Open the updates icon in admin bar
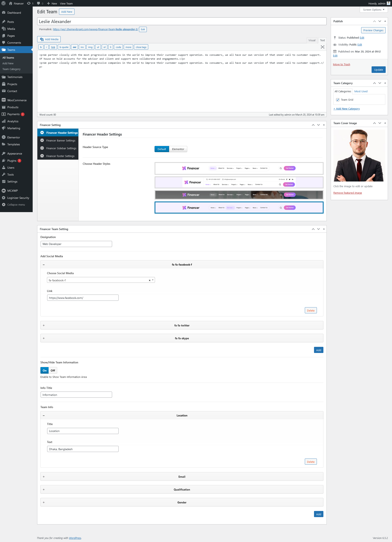 [x=29, y=3]
